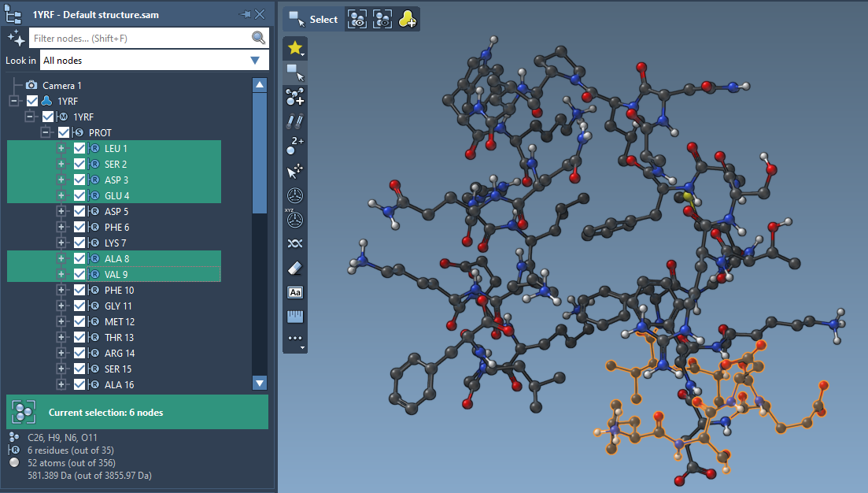Disable the LYS 7 residue checkbox
Screen dimensions: 868x493
79,243
